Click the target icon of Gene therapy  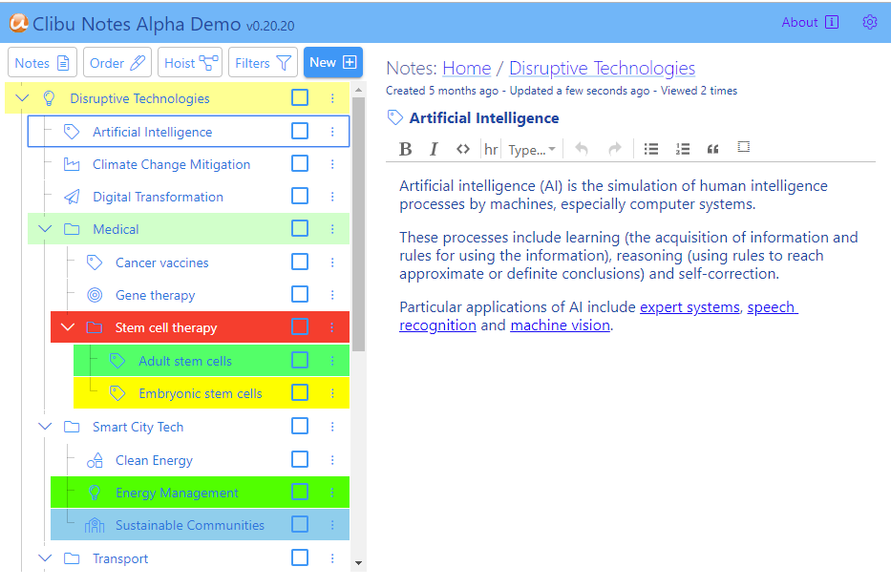95,295
